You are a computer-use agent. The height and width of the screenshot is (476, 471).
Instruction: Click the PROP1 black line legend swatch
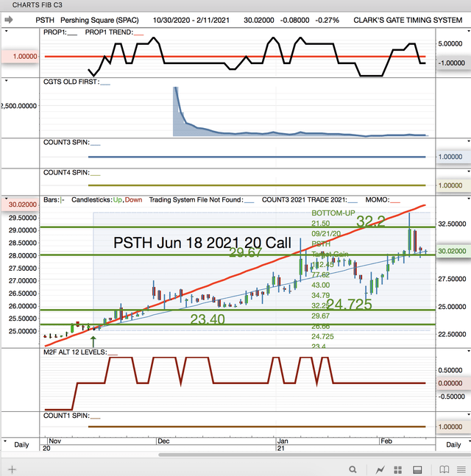(72, 35)
